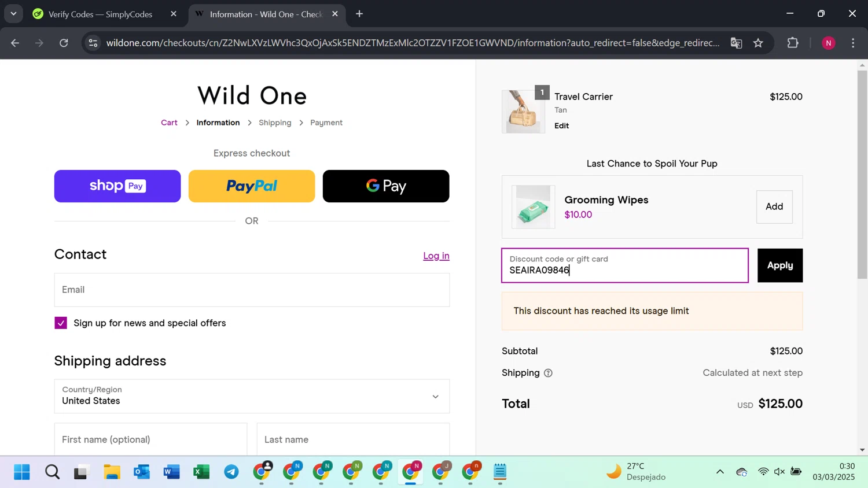Open site information icon in address bar
Screen dimensions: 868x488
pos(93,43)
